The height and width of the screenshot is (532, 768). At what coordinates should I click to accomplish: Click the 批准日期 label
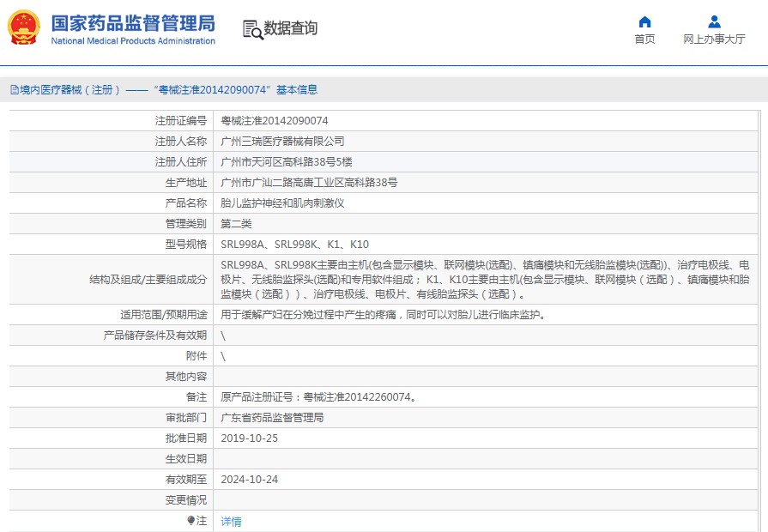186,438
